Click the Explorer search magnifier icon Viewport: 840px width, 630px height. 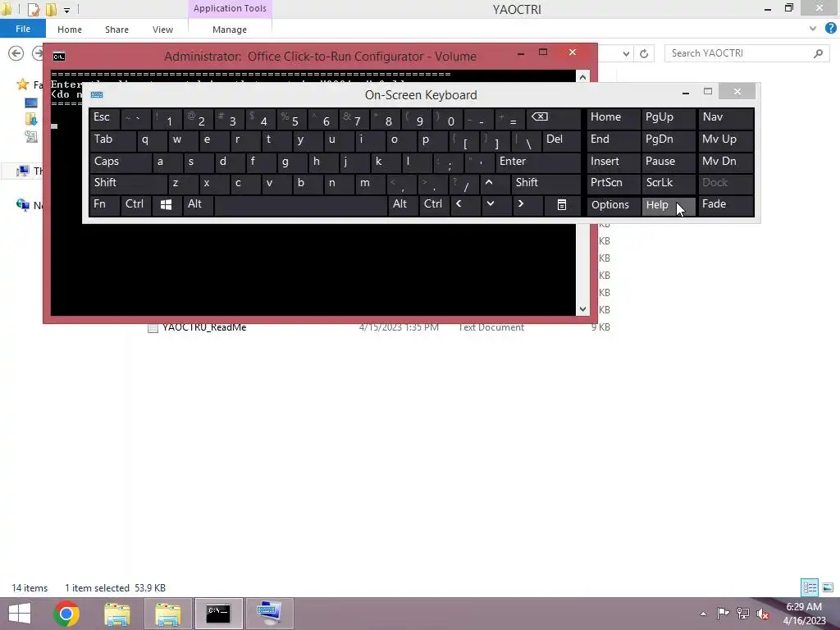818,53
